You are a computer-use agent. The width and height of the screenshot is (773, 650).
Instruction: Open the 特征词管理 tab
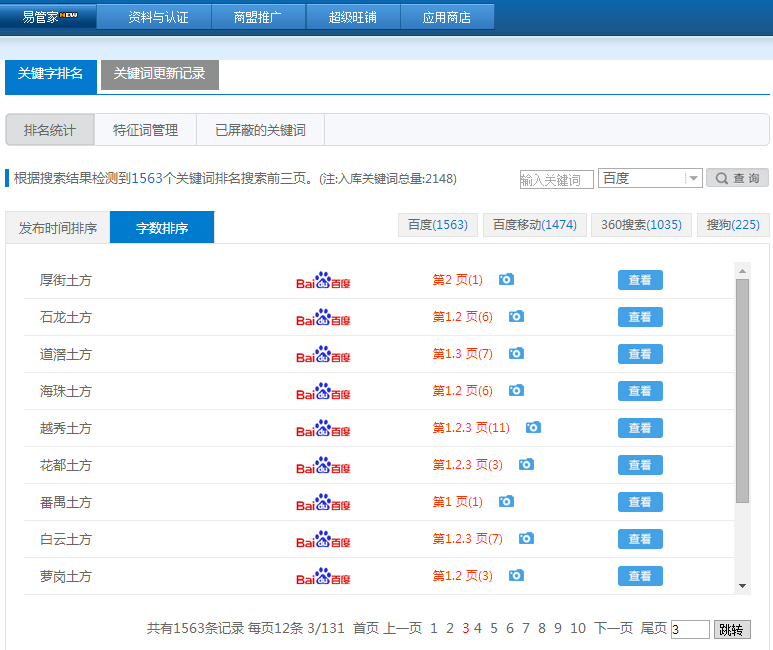(145, 130)
